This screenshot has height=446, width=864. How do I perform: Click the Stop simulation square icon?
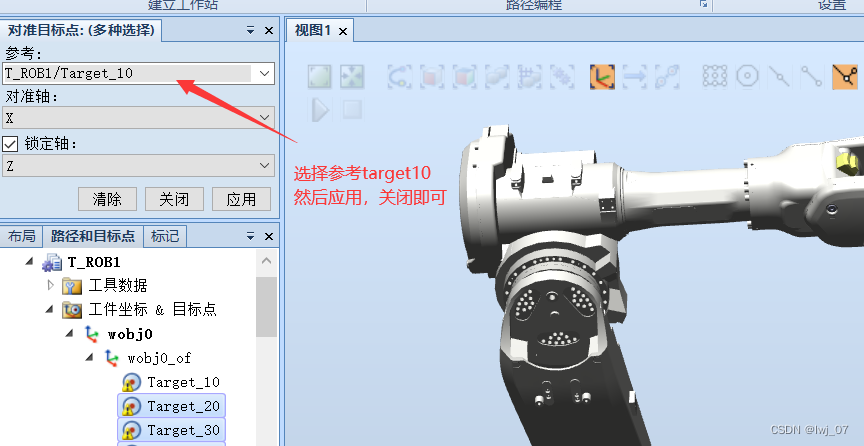pyautogui.click(x=352, y=109)
